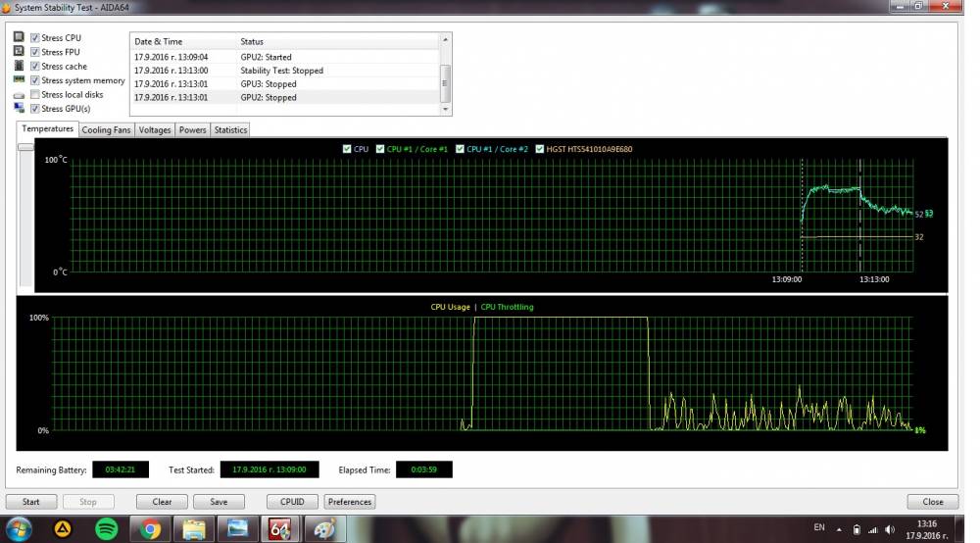Click the Stress CPU chip icon
The width and height of the screenshot is (980, 543).
pos(19,37)
